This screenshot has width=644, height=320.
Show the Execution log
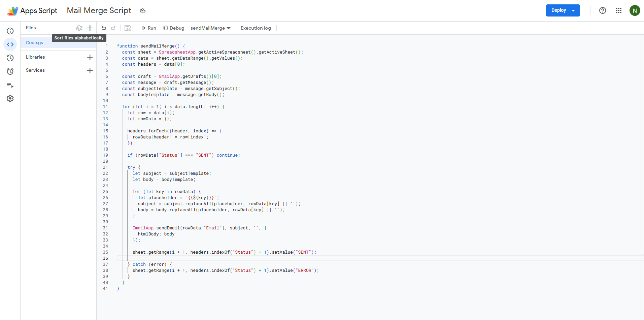[x=256, y=28]
